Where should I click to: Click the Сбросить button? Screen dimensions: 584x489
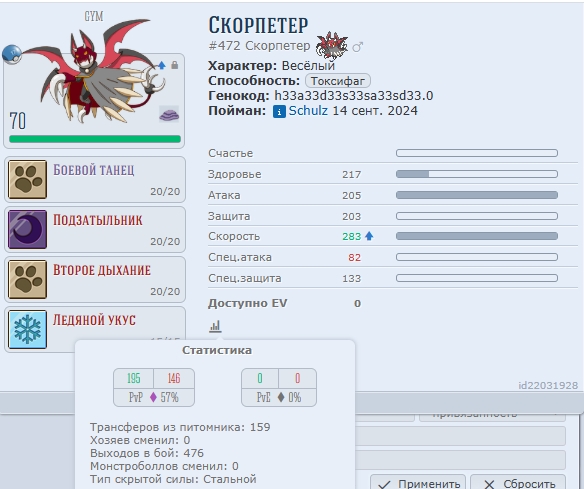[518, 483]
